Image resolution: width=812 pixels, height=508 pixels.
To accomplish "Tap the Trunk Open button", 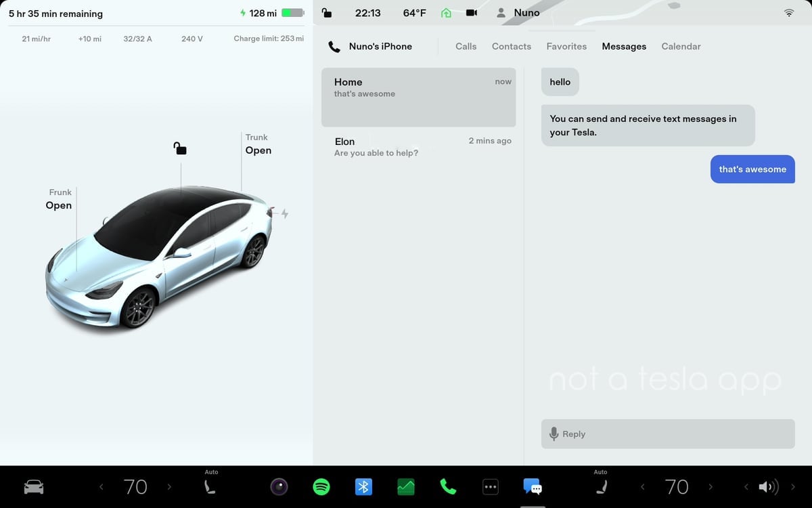I will (258, 144).
